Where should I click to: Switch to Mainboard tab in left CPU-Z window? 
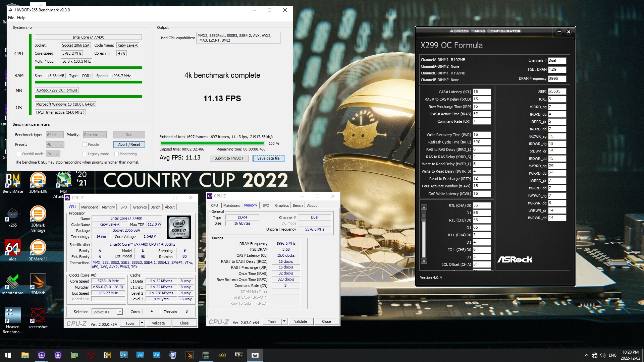click(x=90, y=207)
